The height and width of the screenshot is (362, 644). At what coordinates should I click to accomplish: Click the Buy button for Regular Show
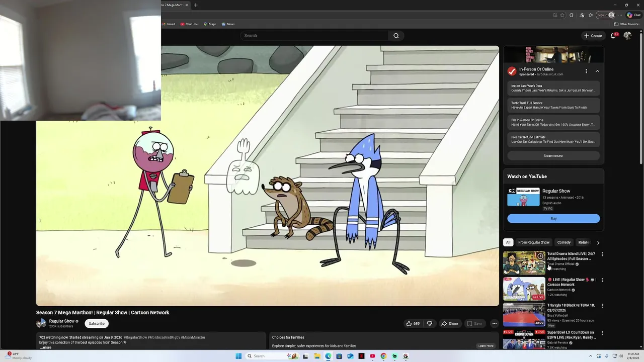click(x=553, y=218)
